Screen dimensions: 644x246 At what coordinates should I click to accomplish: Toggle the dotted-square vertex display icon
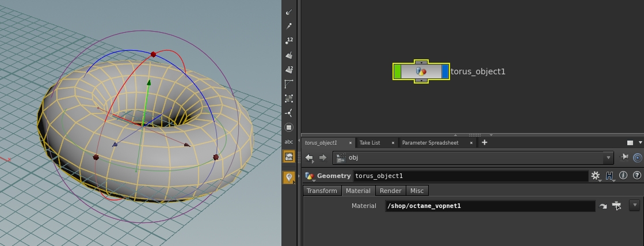click(289, 99)
